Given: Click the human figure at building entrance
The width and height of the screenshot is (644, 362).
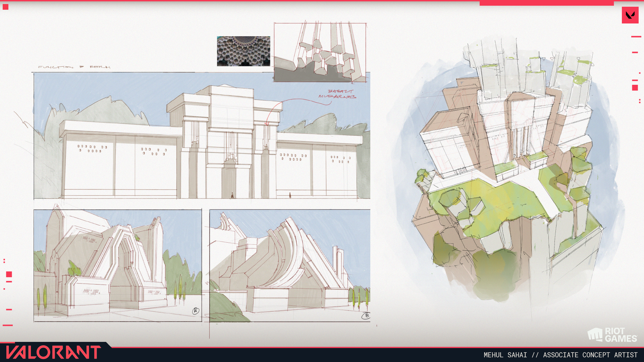Looking at the screenshot, I should tap(232, 195).
